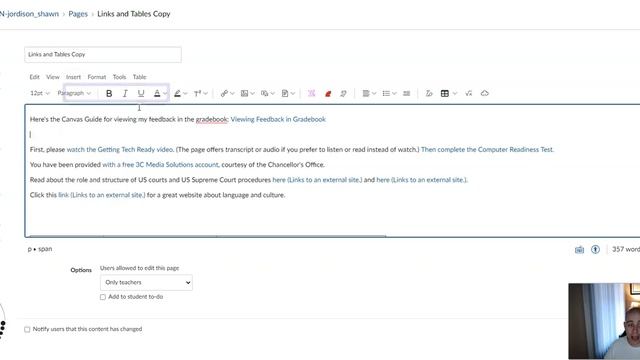640x360 pixels.
Task: Expand the highlight color arrow
Action: 185,93
